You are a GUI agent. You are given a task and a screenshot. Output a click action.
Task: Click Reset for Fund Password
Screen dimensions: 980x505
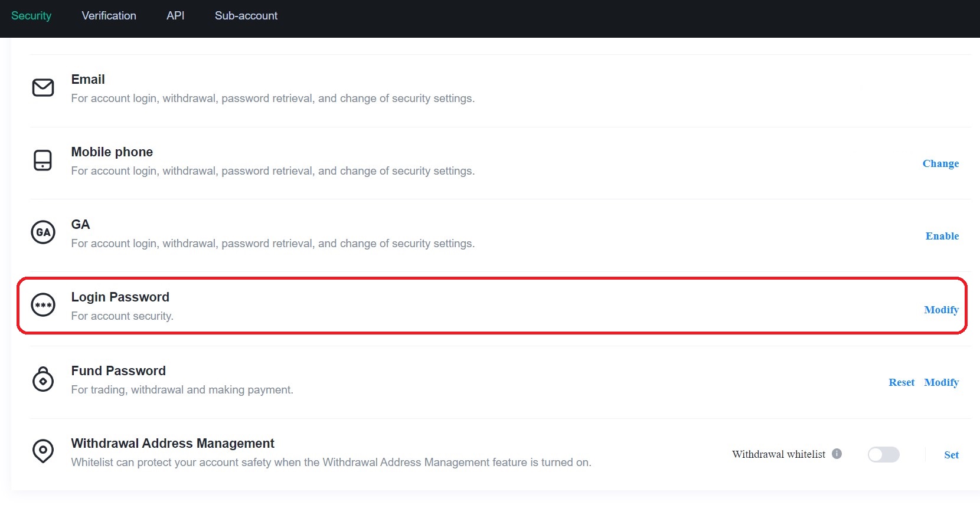click(x=901, y=382)
